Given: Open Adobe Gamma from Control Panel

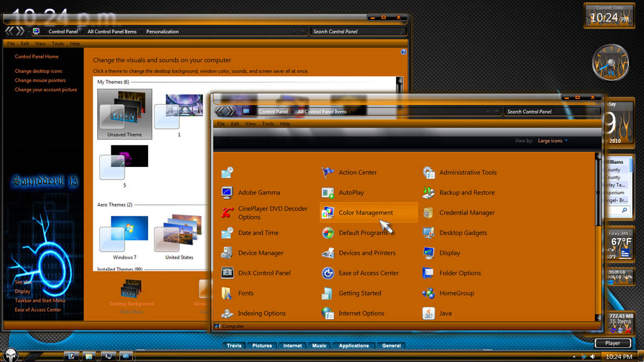Looking at the screenshot, I should 260,192.
